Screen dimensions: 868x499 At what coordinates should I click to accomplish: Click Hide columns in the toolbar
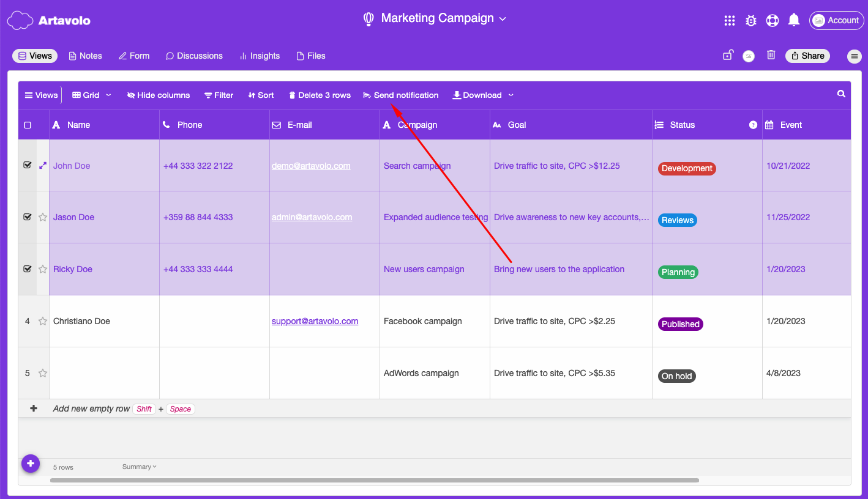click(x=159, y=95)
